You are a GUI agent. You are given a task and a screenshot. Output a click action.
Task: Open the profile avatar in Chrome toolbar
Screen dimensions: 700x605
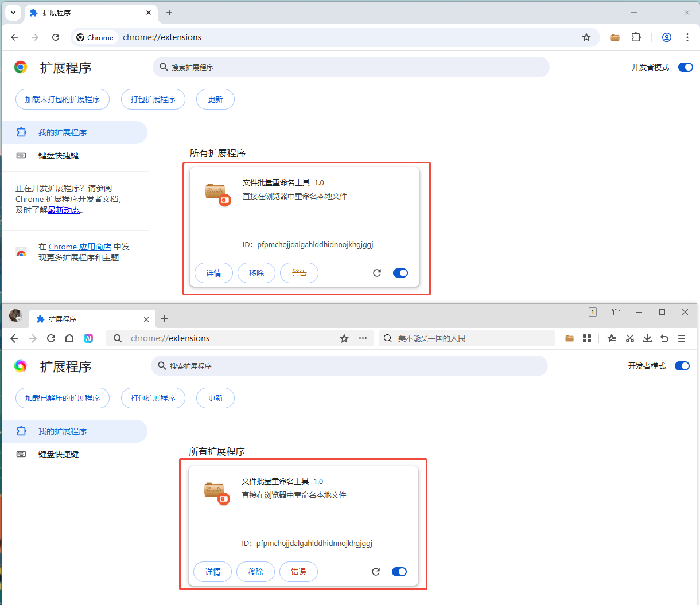[667, 37]
